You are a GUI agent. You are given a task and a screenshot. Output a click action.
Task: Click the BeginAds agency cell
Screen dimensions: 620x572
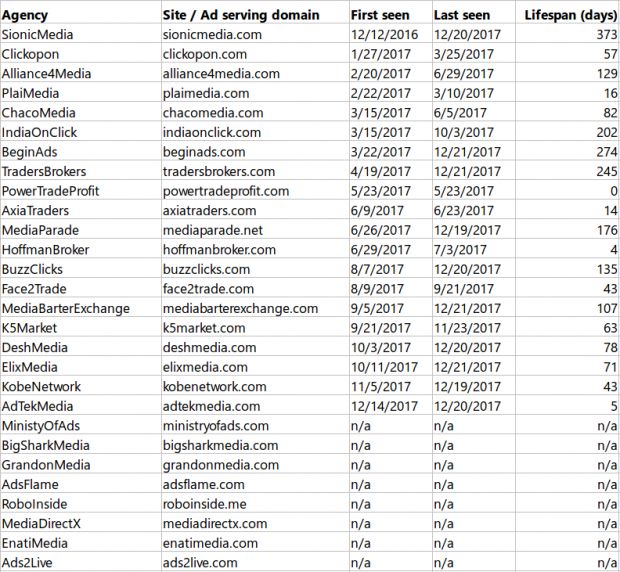tap(81, 152)
